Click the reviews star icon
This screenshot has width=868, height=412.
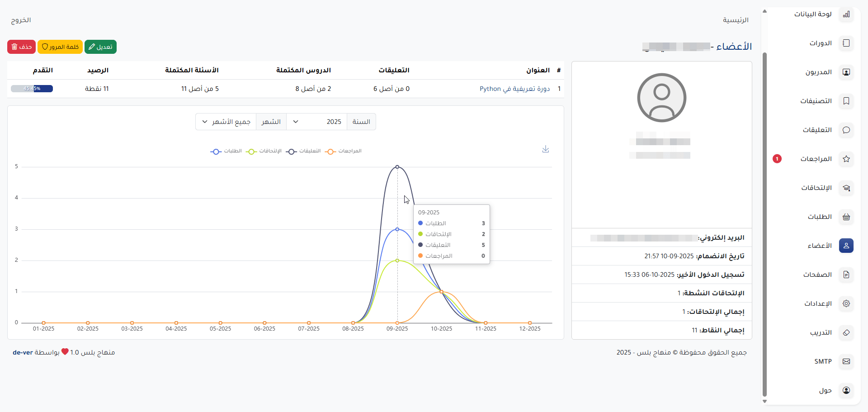pos(846,159)
